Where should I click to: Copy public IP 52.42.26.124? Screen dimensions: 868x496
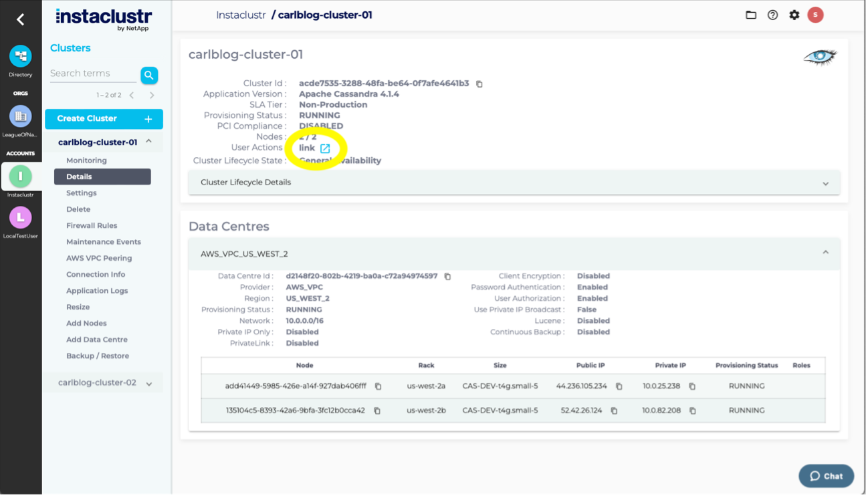pos(614,411)
